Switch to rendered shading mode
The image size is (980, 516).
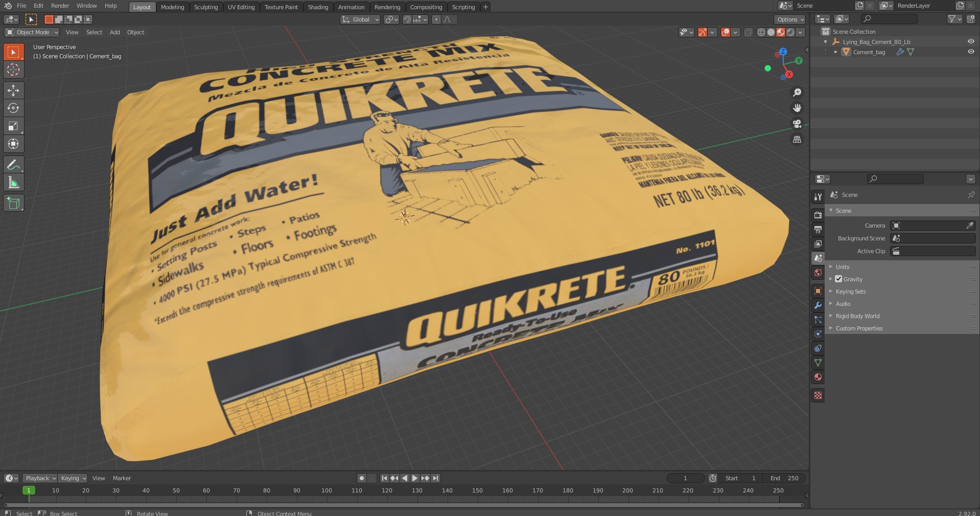(790, 32)
